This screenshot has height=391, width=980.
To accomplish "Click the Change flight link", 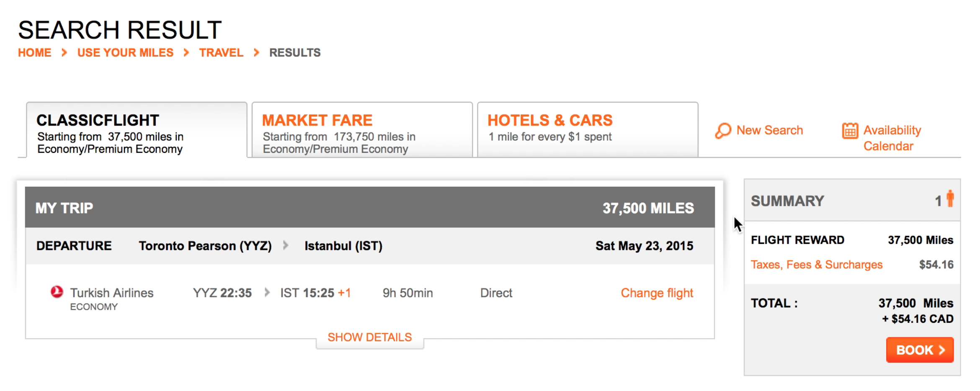I will [x=657, y=293].
